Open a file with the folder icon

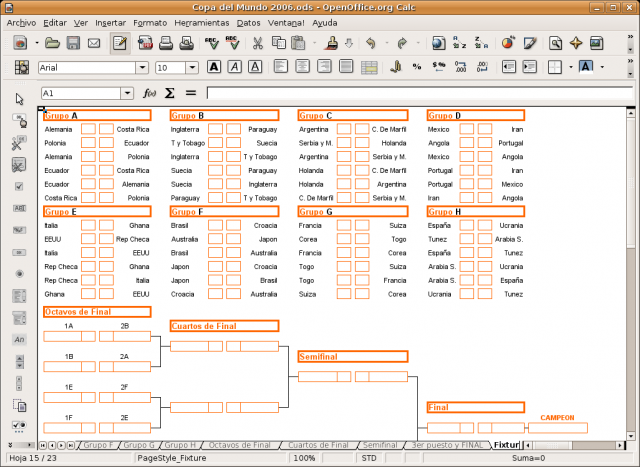coord(52,43)
